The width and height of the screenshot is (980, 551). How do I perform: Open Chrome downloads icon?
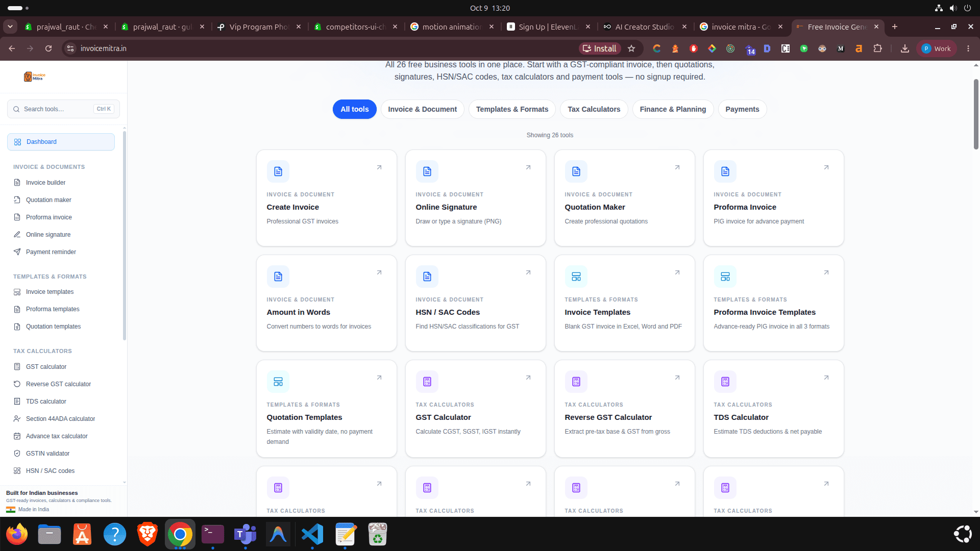click(x=905, y=48)
